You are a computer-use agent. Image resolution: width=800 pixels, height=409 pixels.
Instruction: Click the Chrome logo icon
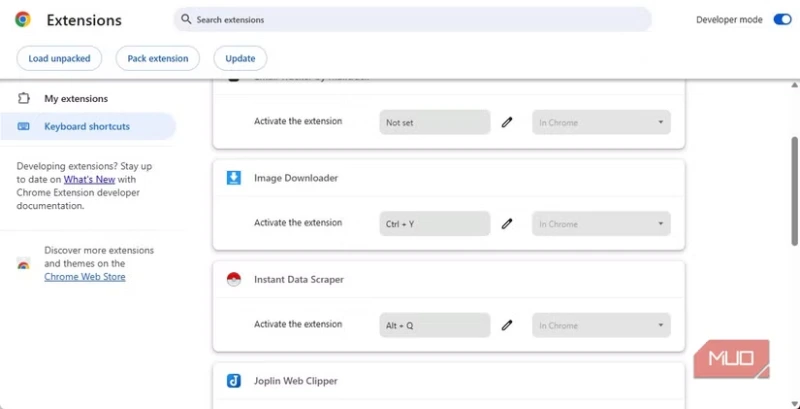pyautogui.click(x=22, y=20)
